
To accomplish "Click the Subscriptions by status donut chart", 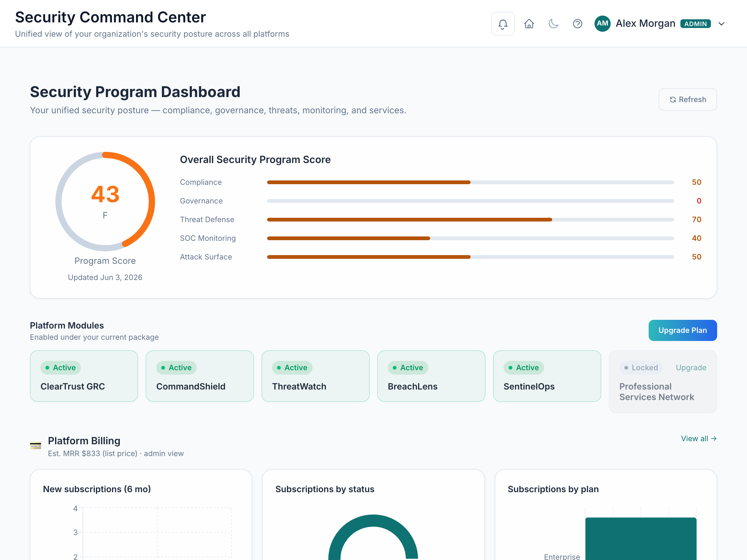I will tap(373, 537).
